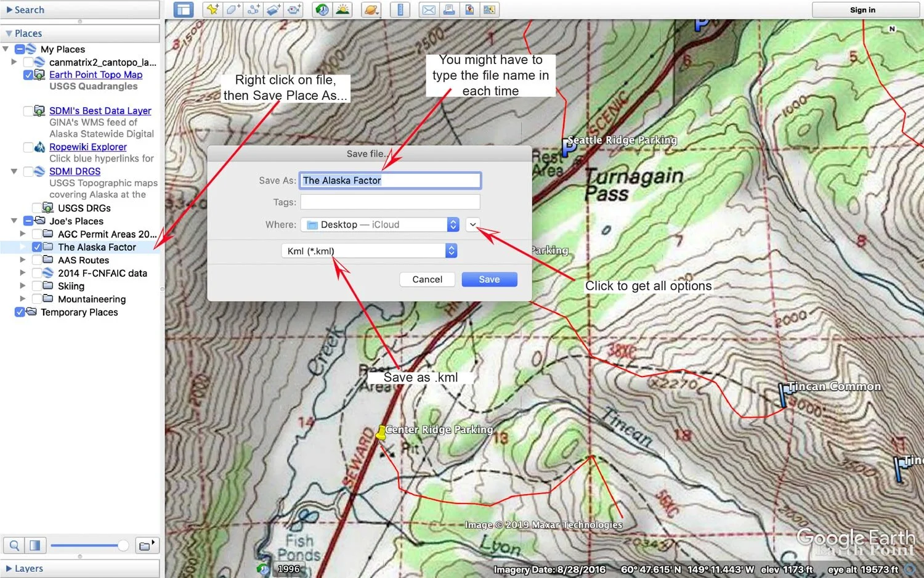Select the Add Polygon tool
The image size is (924, 578).
[x=233, y=9]
